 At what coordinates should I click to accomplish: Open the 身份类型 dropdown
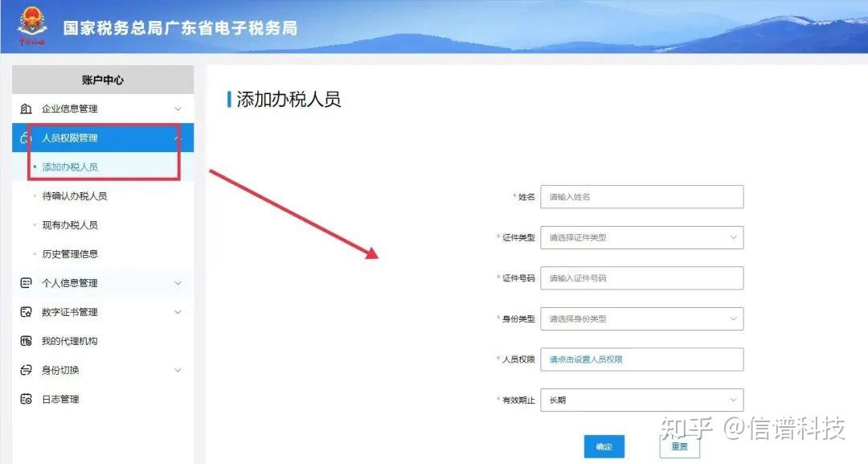641,318
